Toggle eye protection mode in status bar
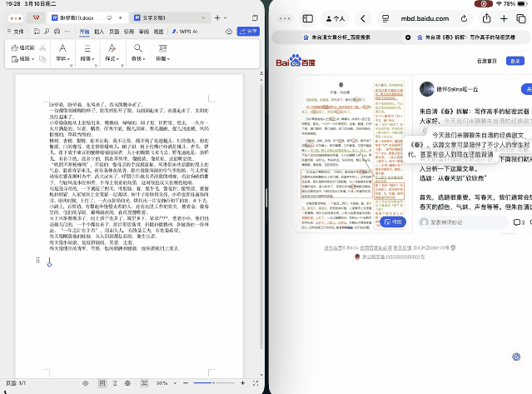 86,382
